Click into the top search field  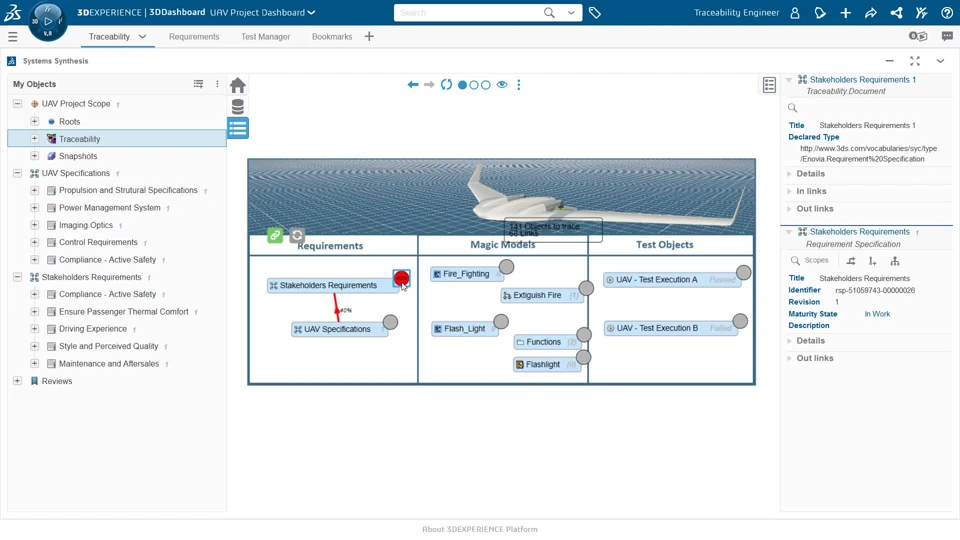tap(468, 13)
